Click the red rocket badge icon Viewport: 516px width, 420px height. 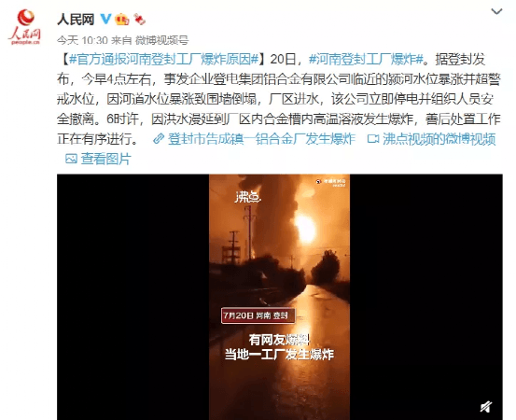pyautogui.click(x=140, y=19)
